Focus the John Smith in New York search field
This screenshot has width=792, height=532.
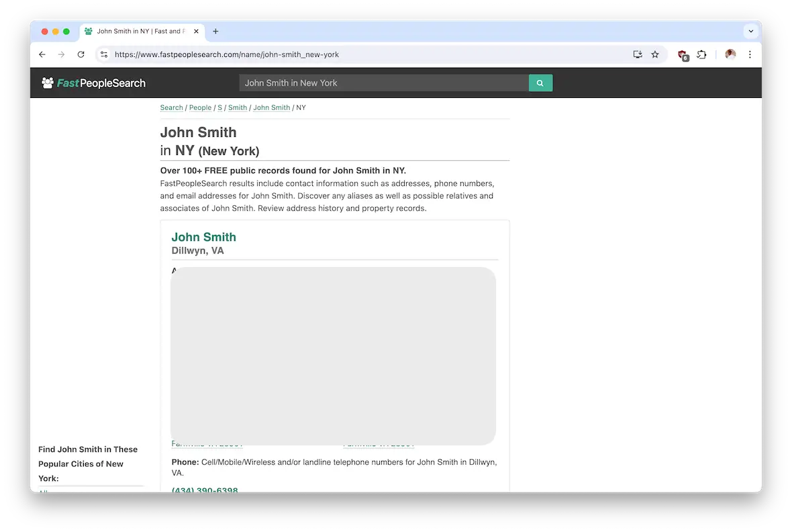(x=384, y=83)
